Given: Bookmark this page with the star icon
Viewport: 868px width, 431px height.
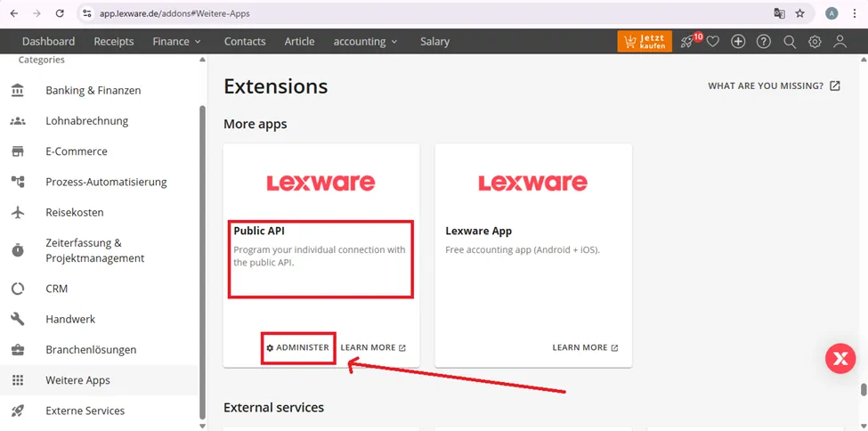Looking at the screenshot, I should click(x=800, y=14).
